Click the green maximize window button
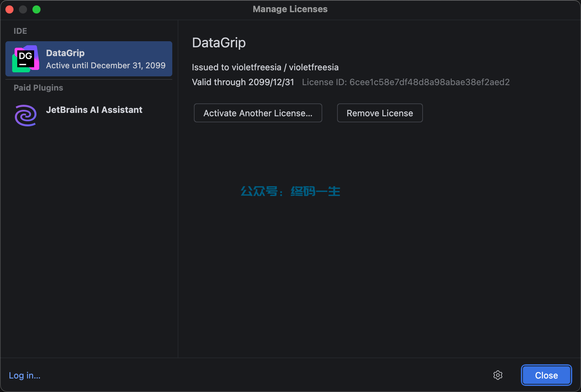This screenshot has width=581, height=392. point(36,9)
